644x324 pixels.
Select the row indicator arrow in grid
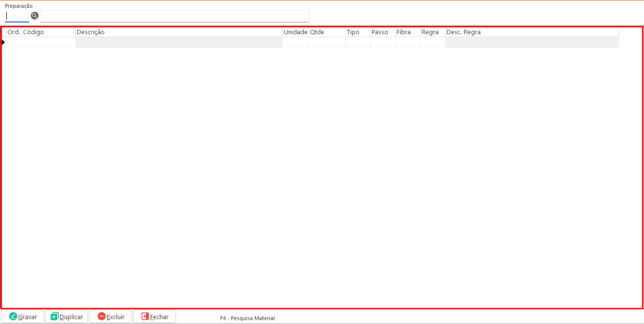(3, 43)
